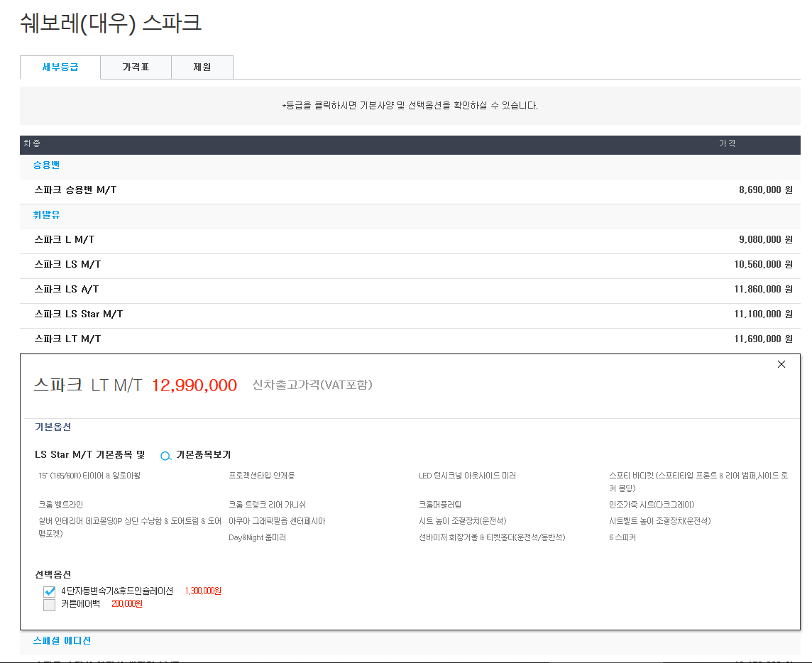The height and width of the screenshot is (663, 812).
Task: Click the 11,860,000 원 price
Action: (763, 290)
